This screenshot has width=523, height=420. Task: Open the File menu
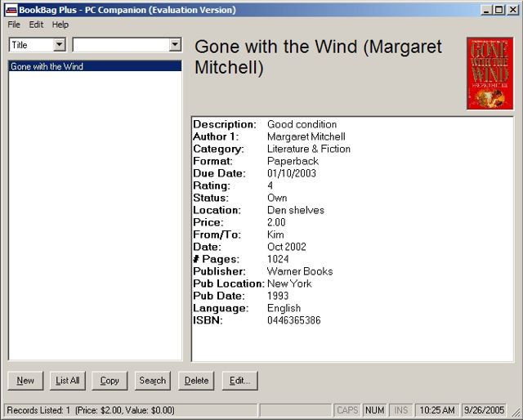[14, 25]
